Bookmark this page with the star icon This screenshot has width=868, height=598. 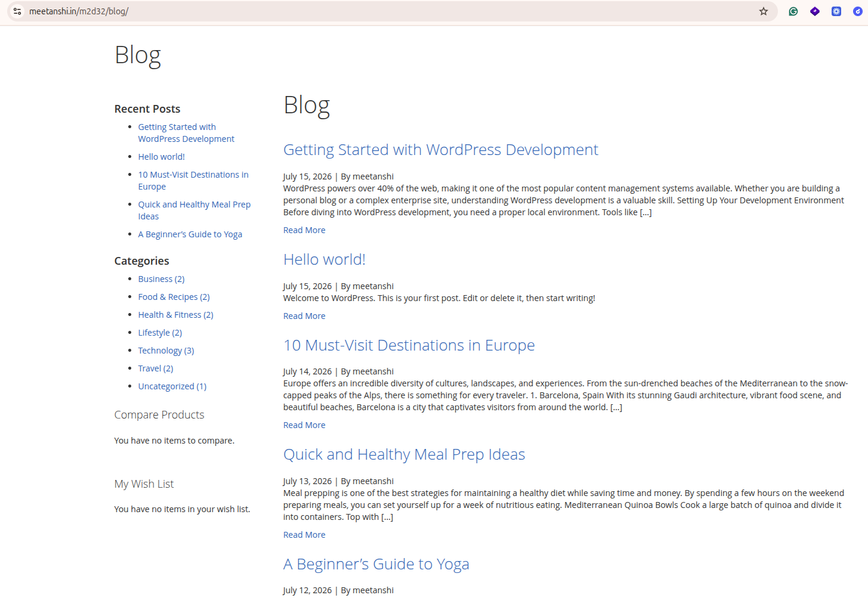pos(763,11)
